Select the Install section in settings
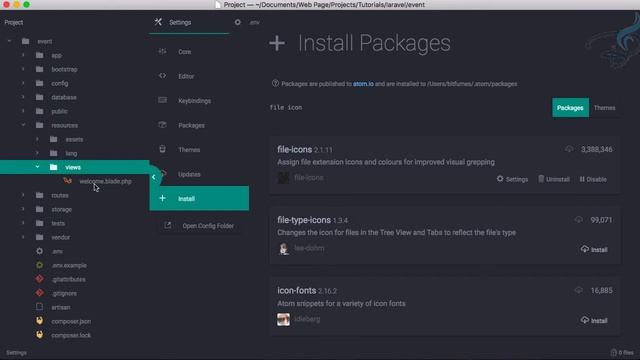640x360 pixels. tap(199, 198)
